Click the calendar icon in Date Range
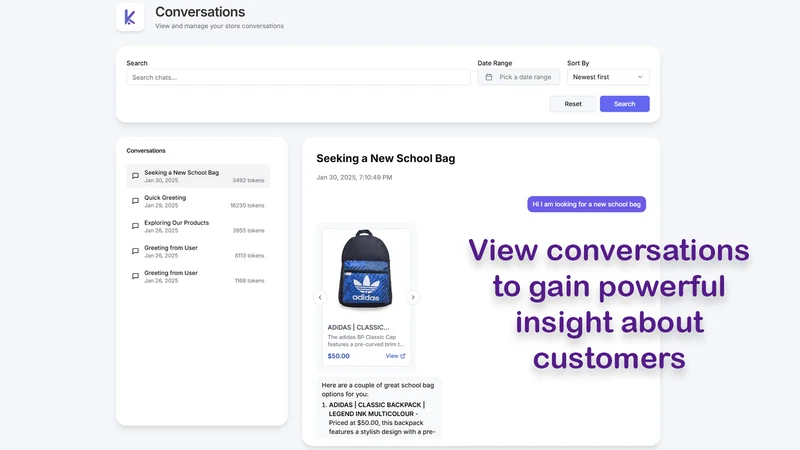This screenshot has height=450, width=800. click(x=489, y=77)
